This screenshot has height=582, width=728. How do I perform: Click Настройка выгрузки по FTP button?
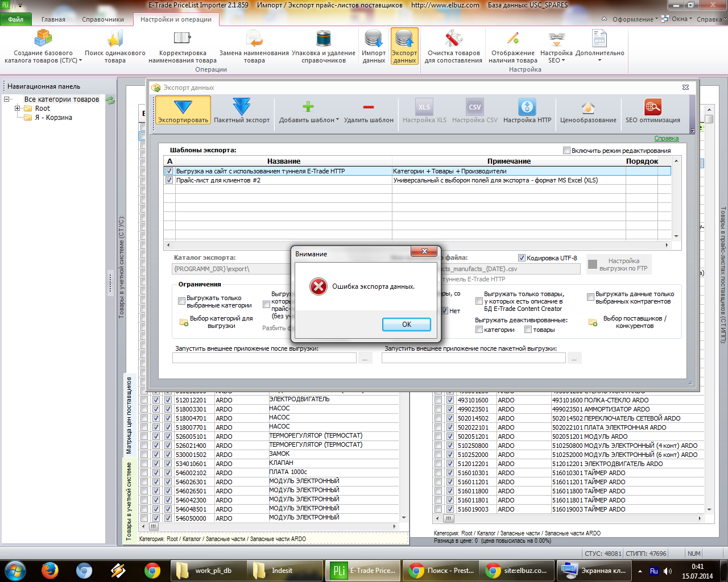(618, 264)
